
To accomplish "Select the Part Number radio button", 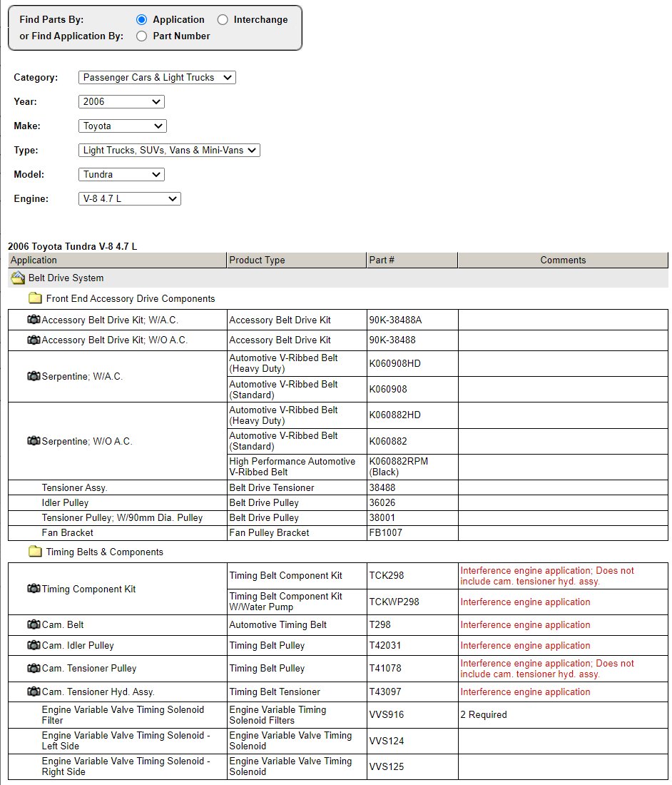I will (x=142, y=36).
